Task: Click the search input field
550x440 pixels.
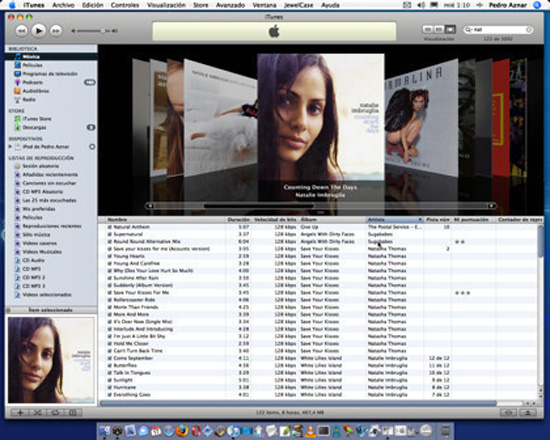Action: click(499, 30)
